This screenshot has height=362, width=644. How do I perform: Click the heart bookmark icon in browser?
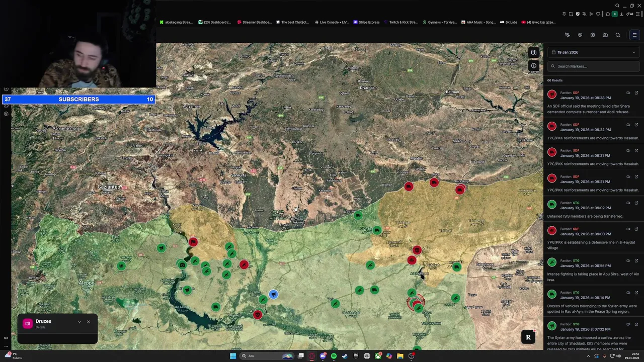coord(598,14)
